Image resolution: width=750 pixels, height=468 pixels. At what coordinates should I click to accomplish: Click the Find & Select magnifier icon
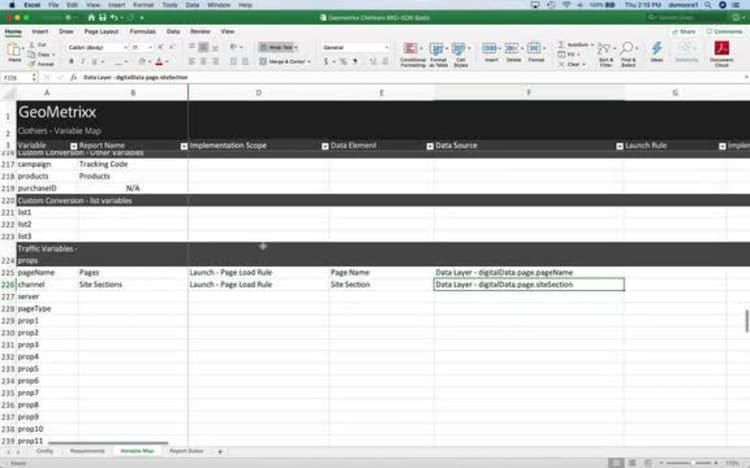pos(627,48)
